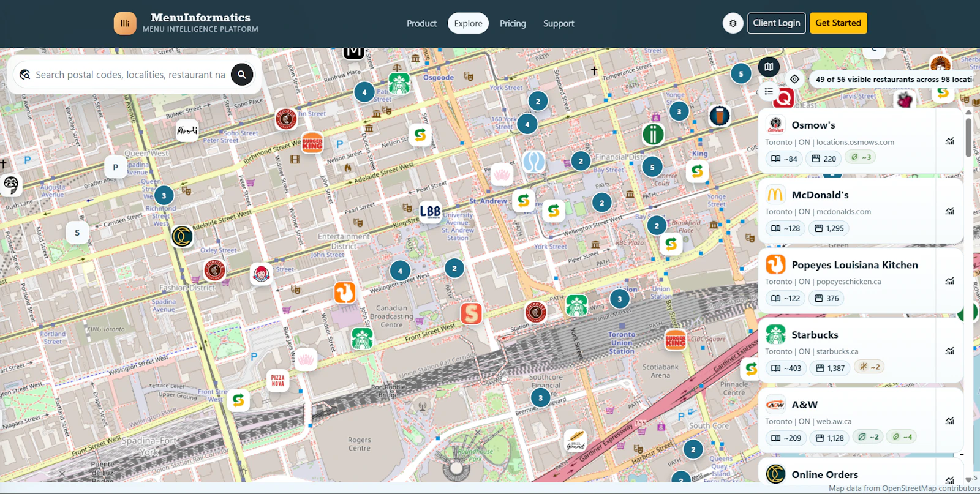The width and height of the screenshot is (980, 494).
Task: Open analytics chart icon for Starbucks
Action: pos(949,351)
